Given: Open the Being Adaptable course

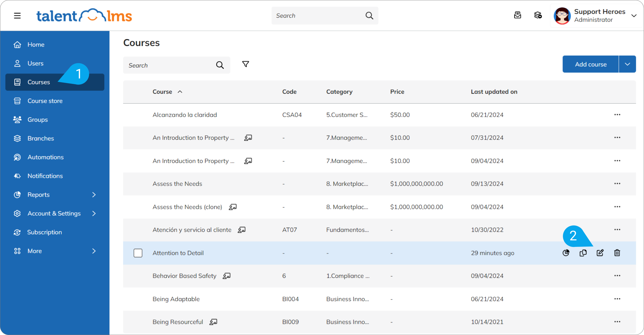Looking at the screenshot, I should tap(176, 299).
